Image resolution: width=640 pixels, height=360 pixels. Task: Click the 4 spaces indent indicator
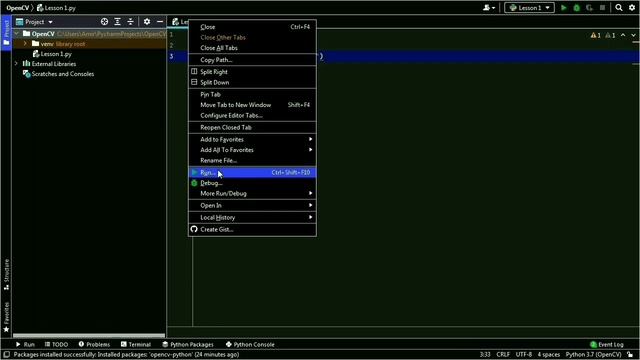click(549, 354)
